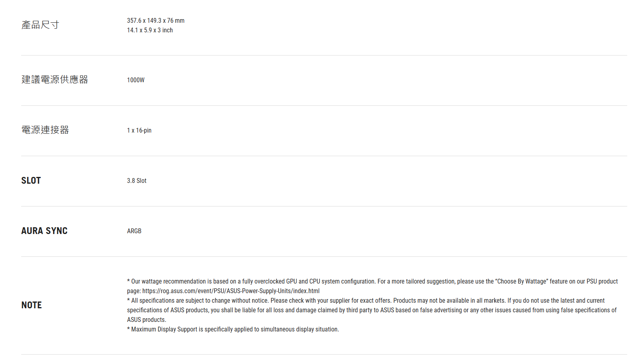
Task: Select the ARGB value text
Action: (x=134, y=231)
